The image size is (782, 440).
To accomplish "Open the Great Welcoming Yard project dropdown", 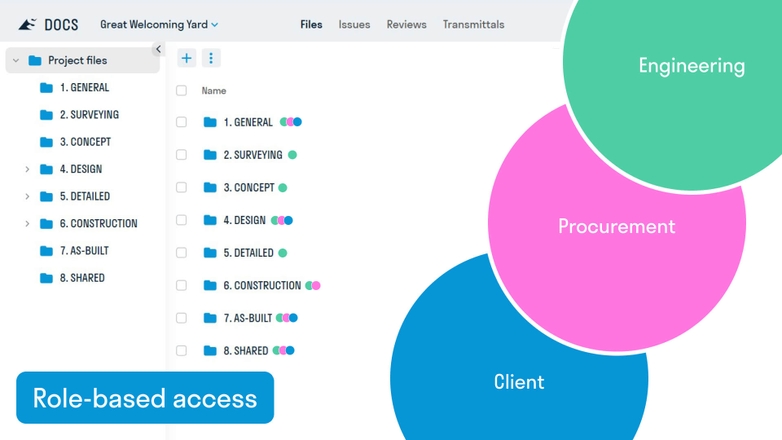I will click(x=159, y=24).
